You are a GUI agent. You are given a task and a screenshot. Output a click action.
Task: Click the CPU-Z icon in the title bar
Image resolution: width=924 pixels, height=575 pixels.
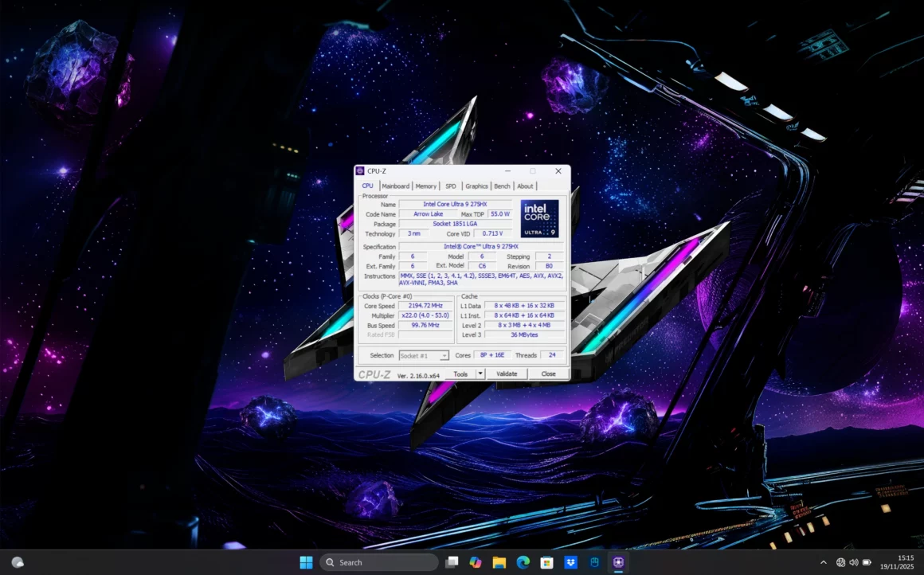(360, 170)
